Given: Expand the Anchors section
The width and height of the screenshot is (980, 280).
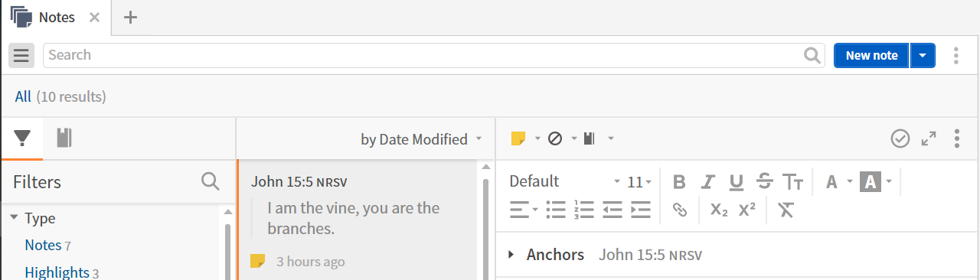Looking at the screenshot, I should (511, 255).
